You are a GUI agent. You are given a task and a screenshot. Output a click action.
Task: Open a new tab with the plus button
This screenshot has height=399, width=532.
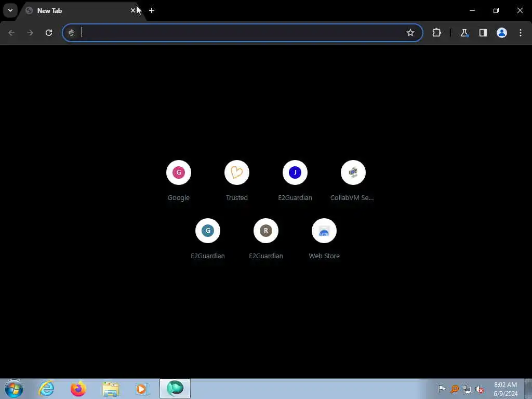(x=152, y=10)
